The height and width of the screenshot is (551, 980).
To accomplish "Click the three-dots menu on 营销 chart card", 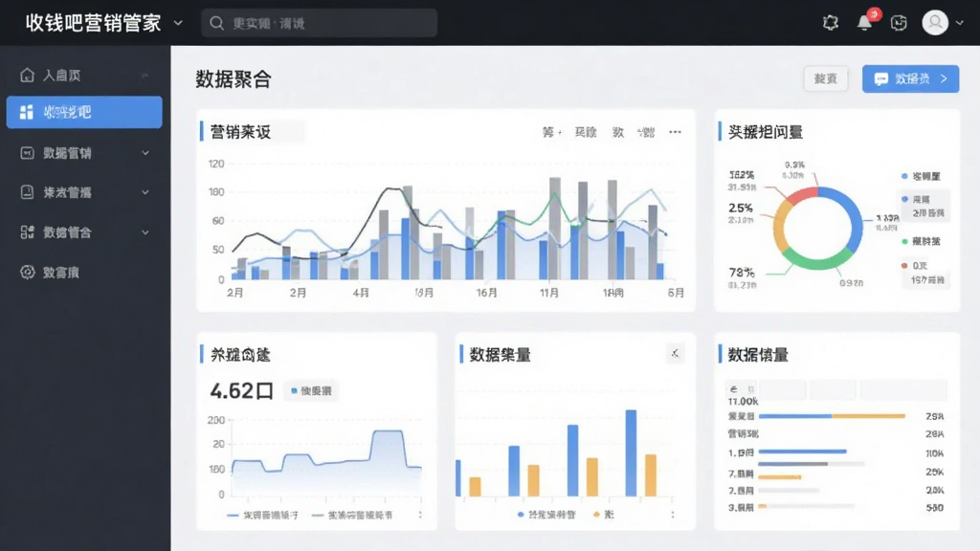I will coord(675,132).
